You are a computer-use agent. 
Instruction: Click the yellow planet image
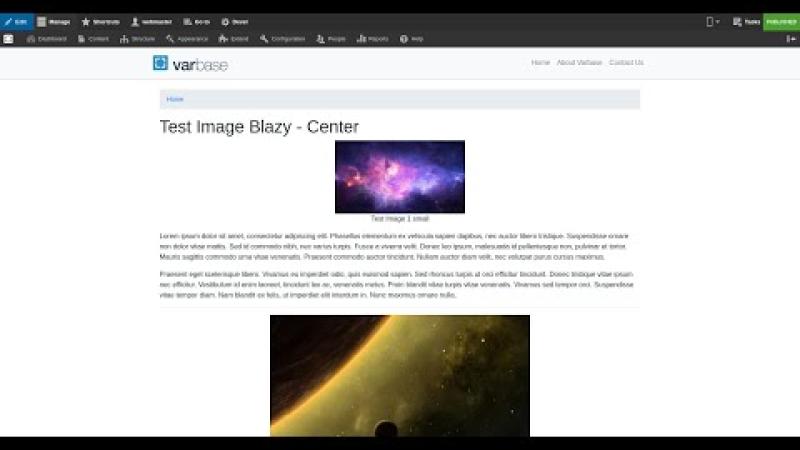tap(399, 376)
